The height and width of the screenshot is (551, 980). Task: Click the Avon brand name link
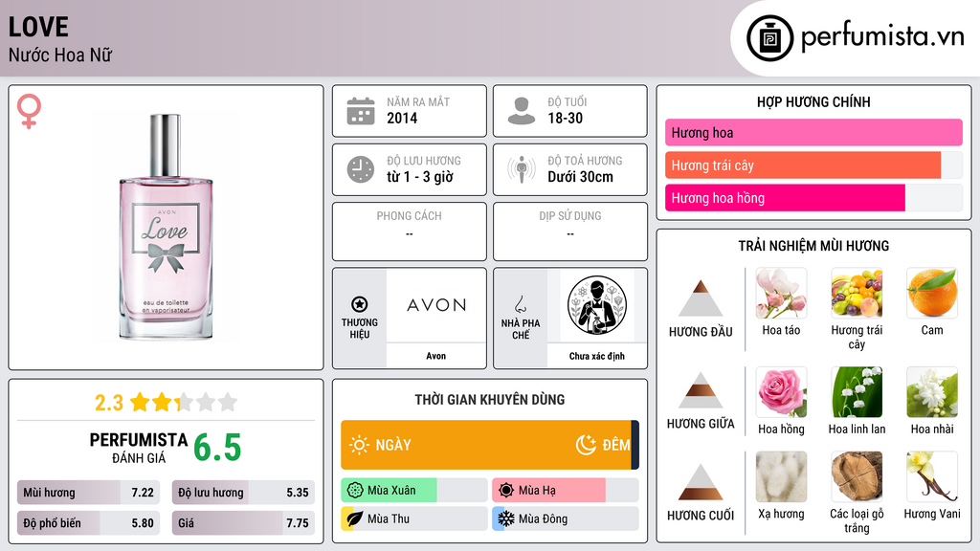436,356
